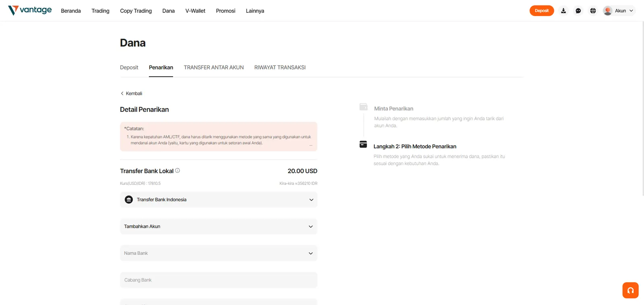Click the Langkah 2 card step icon

(x=363, y=144)
